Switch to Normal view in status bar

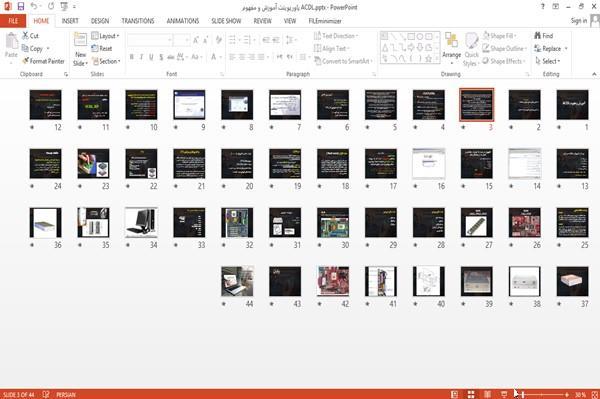click(454, 394)
